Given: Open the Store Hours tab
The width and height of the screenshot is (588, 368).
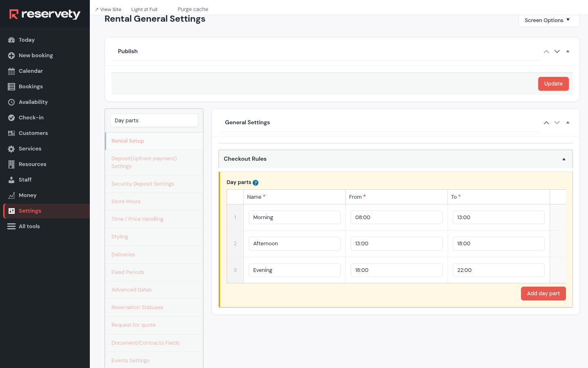Looking at the screenshot, I should (154, 202).
